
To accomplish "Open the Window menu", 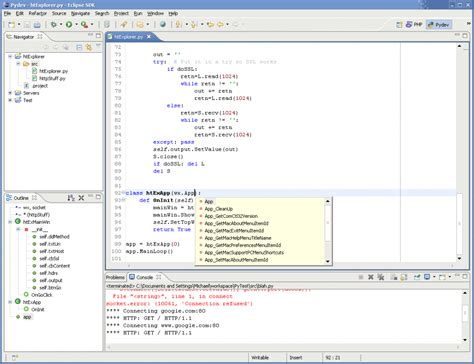I will click(155, 14).
